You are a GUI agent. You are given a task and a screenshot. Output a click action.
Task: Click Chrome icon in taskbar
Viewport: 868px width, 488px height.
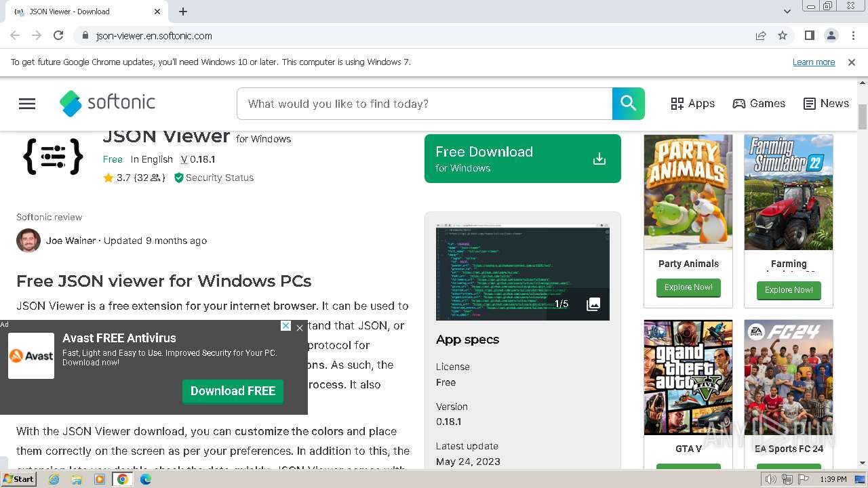coord(123,479)
